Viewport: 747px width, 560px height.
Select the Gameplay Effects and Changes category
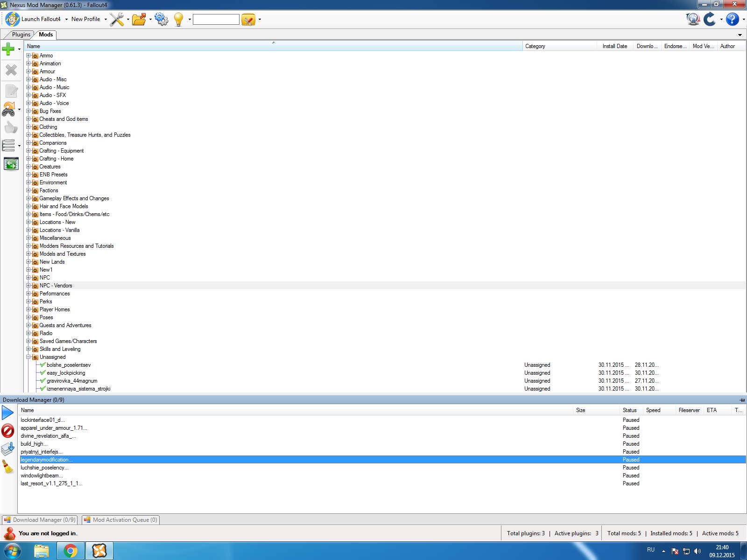(74, 198)
